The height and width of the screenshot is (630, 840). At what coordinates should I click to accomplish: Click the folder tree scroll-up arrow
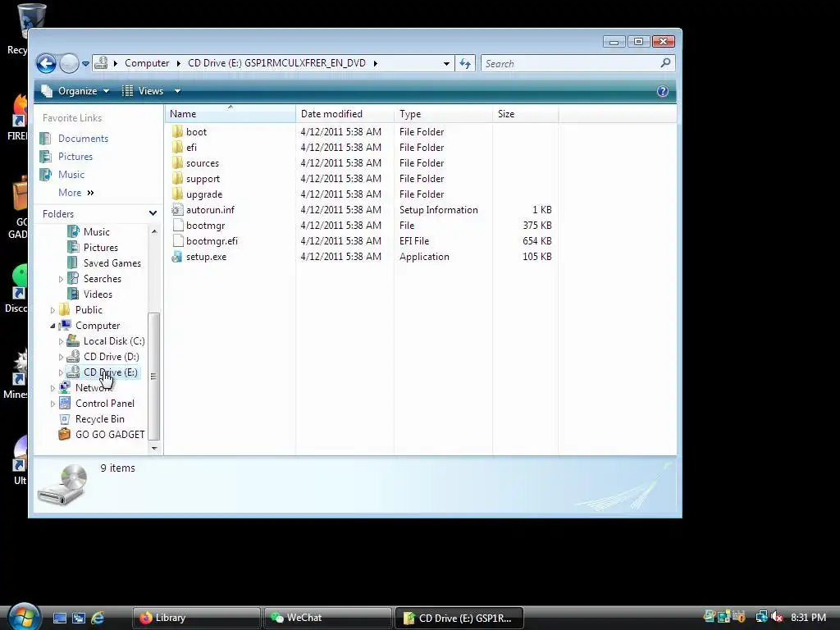pos(154,231)
